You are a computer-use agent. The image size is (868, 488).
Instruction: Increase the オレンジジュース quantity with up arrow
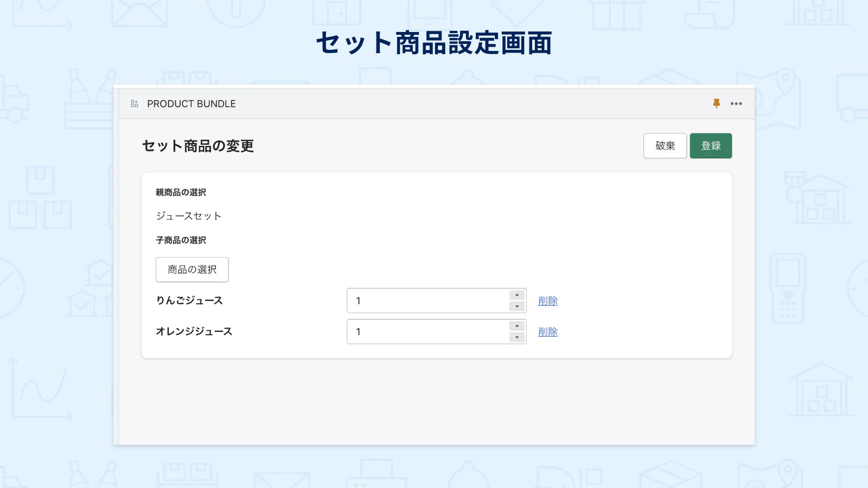[517, 326]
